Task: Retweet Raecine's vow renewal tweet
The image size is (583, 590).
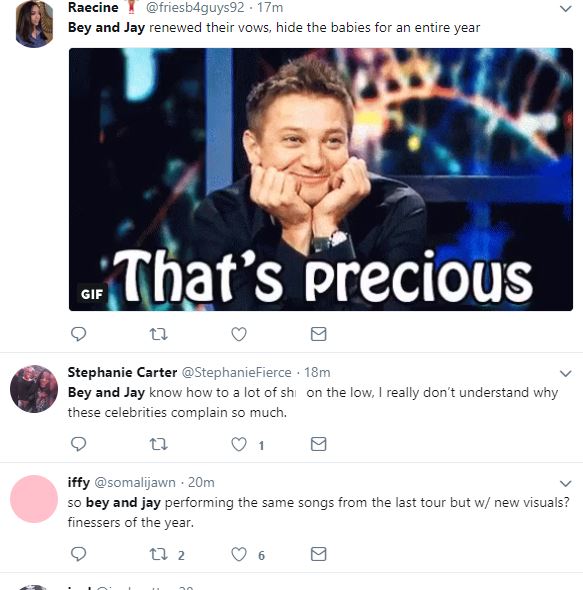Action: click(x=158, y=334)
